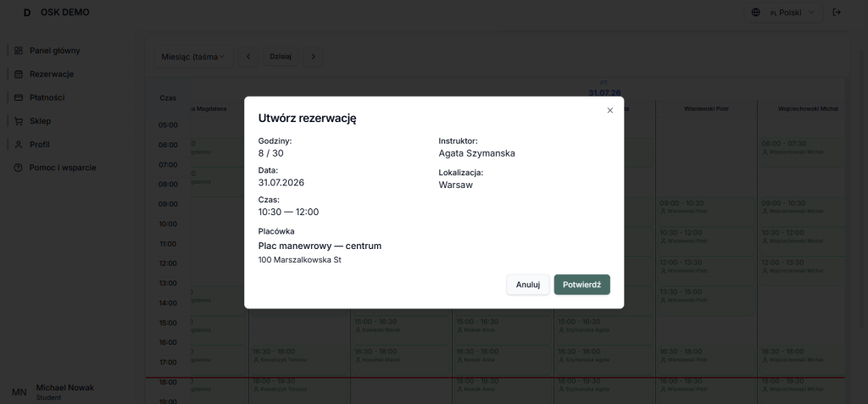The image size is (868, 404).
Task: Click the credit card icon beside Płatności
Action: 19,97
